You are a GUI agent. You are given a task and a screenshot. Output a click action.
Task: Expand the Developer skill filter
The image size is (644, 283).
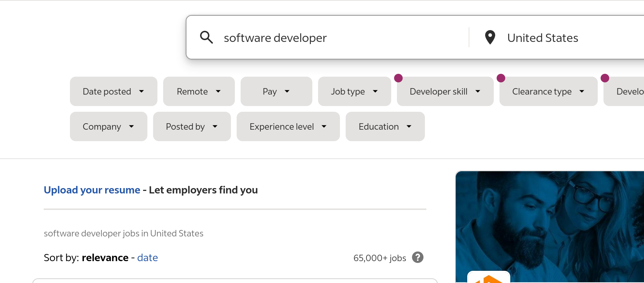[445, 91]
